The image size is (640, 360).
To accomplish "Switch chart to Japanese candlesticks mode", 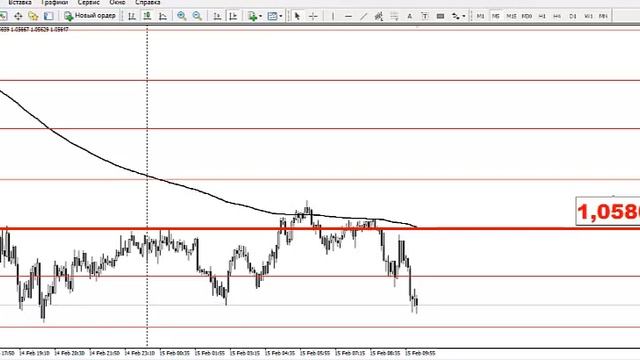I will click(x=147, y=16).
